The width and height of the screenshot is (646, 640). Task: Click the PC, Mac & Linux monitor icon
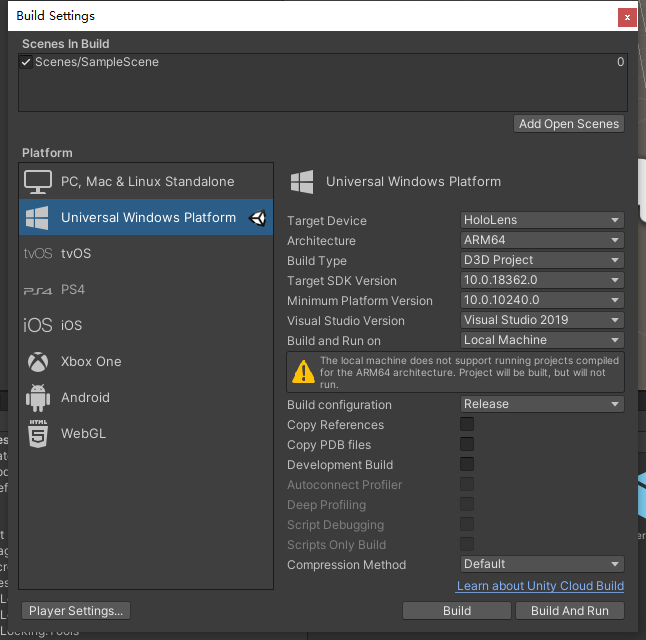pos(37,181)
